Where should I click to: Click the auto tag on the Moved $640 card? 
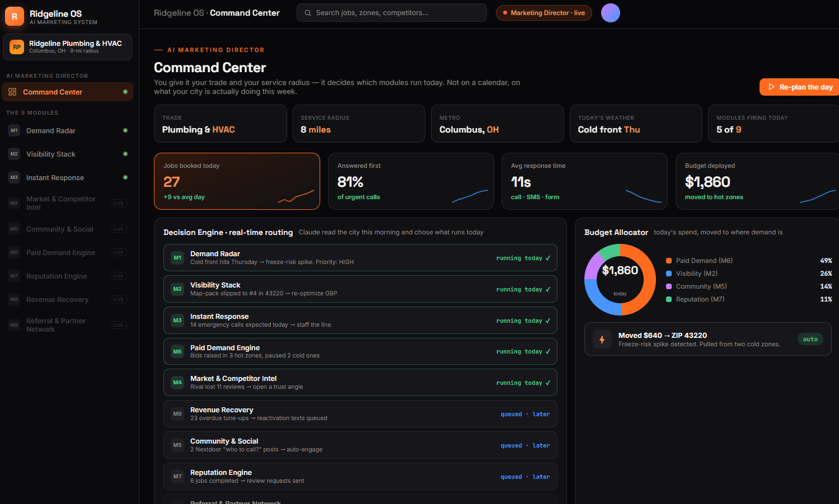pyautogui.click(x=810, y=339)
